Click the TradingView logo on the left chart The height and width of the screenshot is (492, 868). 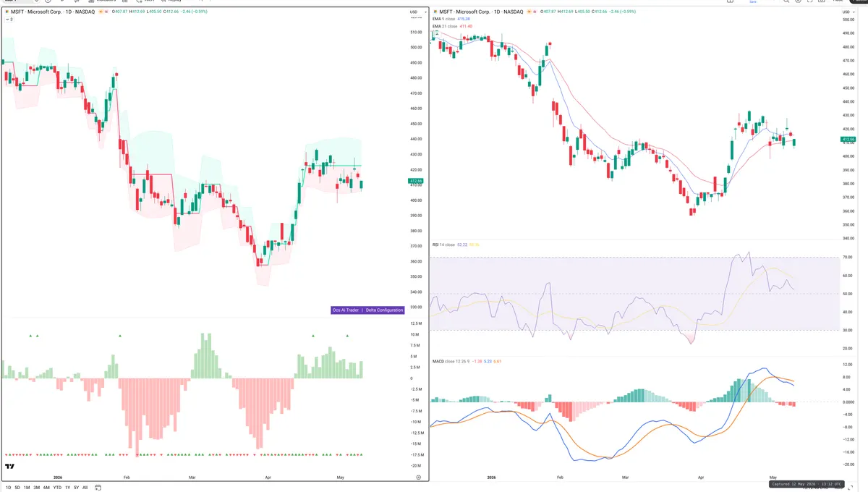(x=9, y=467)
